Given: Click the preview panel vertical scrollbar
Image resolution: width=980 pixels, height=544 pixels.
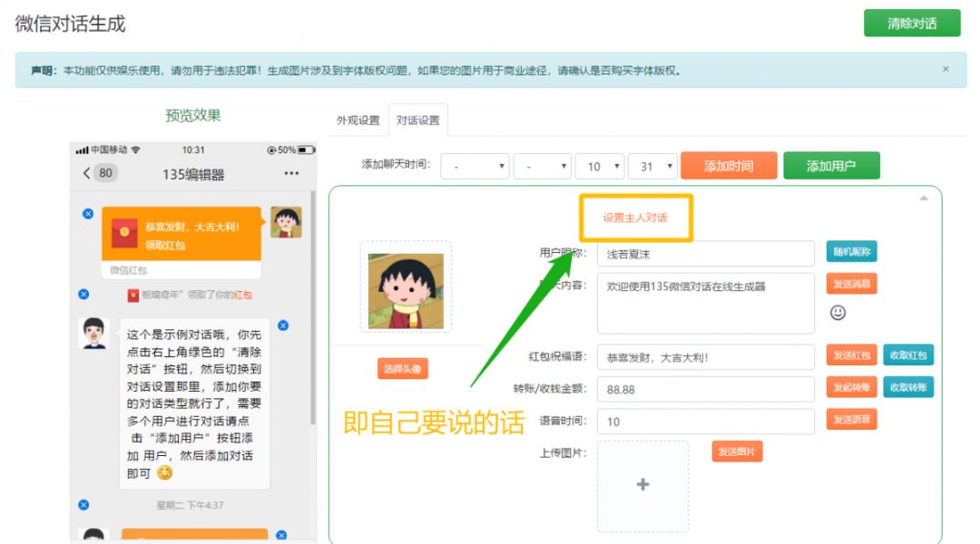Looking at the screenshot, I should pos(313,309).
